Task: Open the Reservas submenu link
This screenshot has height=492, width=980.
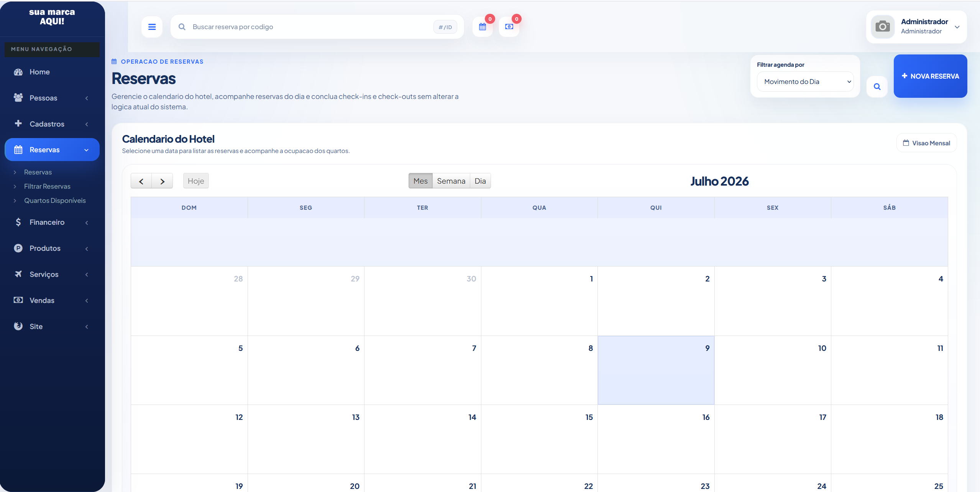Action: [38, 172]
